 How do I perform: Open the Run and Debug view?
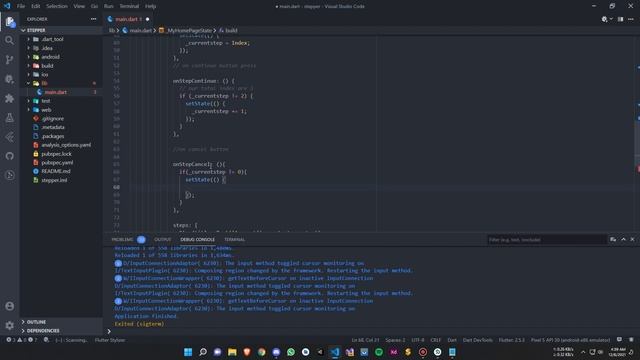pyautogui.click(x=9, y=79)
